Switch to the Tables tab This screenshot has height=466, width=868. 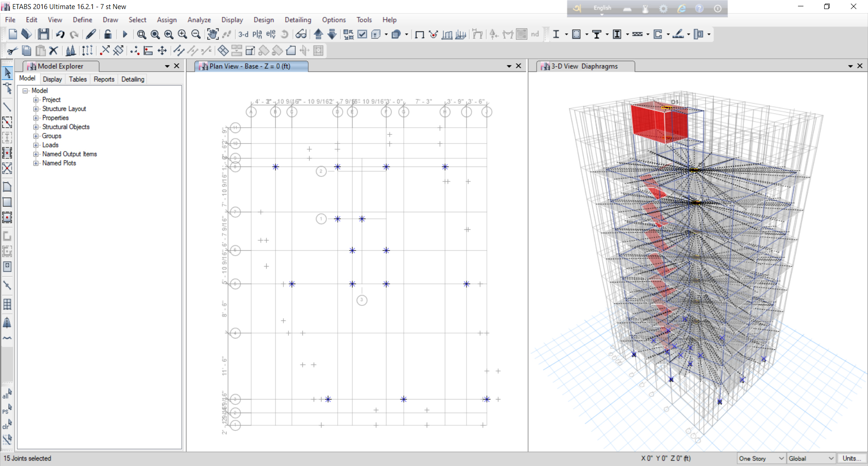pyautogui.click(x=77, y=79)
